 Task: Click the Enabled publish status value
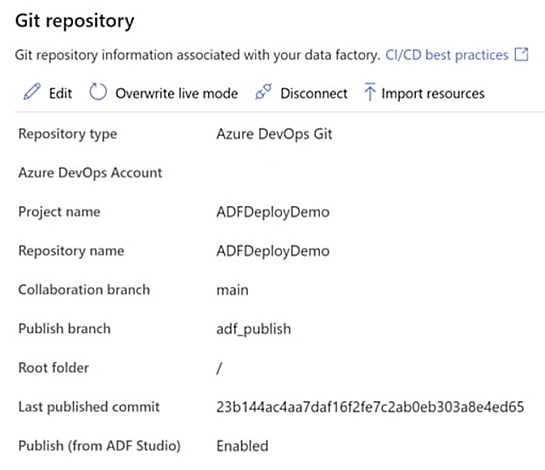[242, 446]
